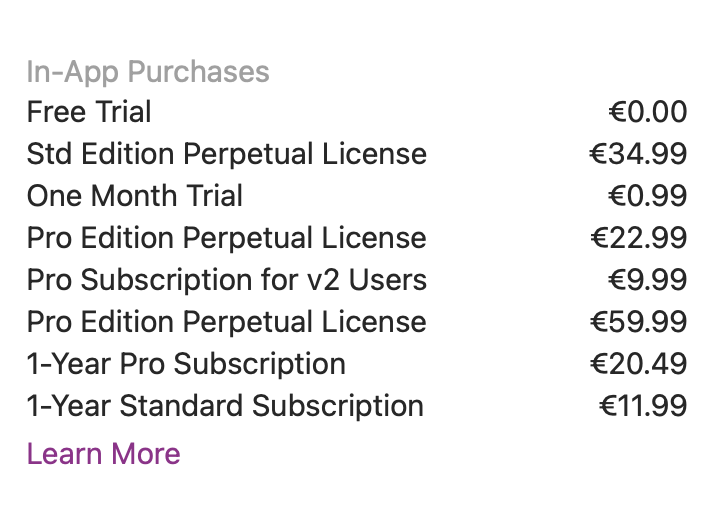Click the €59.99 price
The width and height of the screenshot is (718, 512).
(x=638, y=322)
